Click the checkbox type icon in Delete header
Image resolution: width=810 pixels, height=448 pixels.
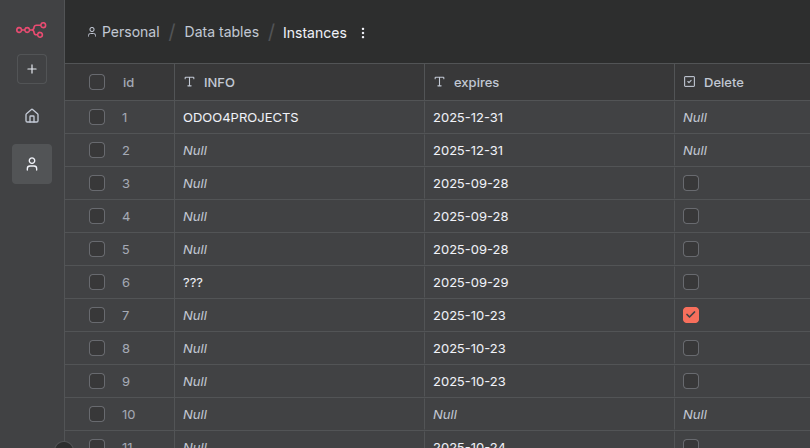(690, 82)
